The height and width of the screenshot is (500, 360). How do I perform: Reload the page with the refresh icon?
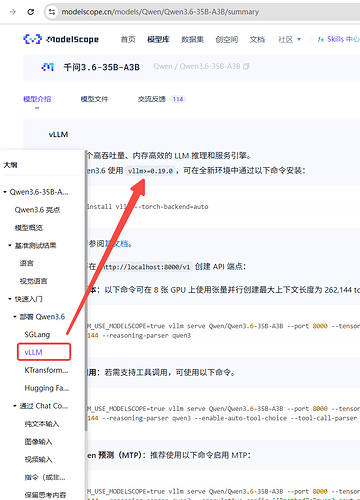pyautogui.click(x=31, y=12)
